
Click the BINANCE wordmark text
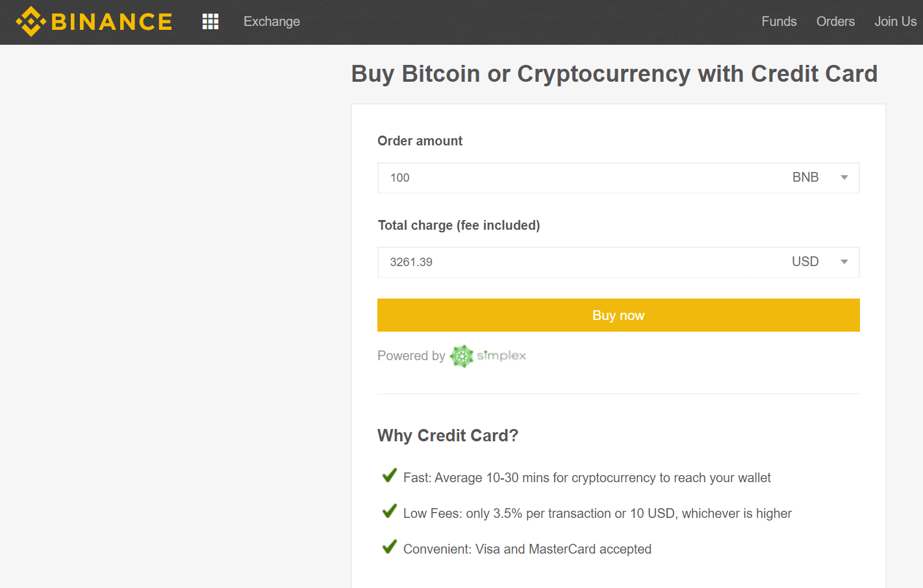(112, 21)
